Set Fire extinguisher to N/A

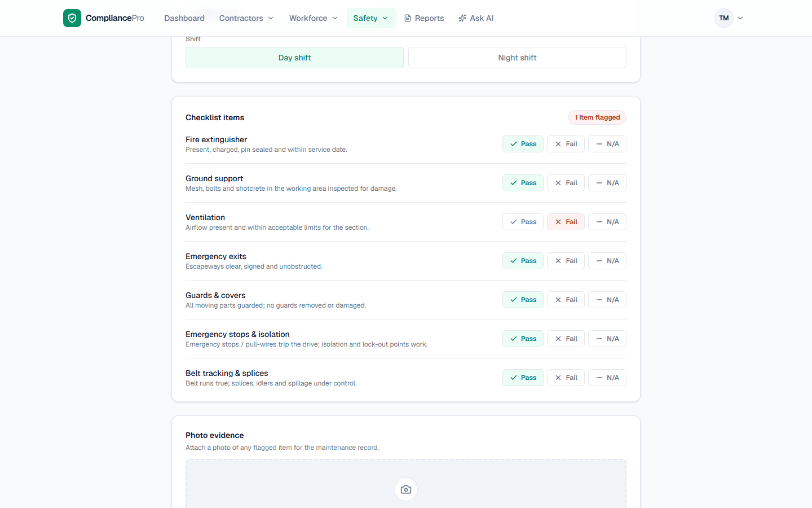click(607, 144)
